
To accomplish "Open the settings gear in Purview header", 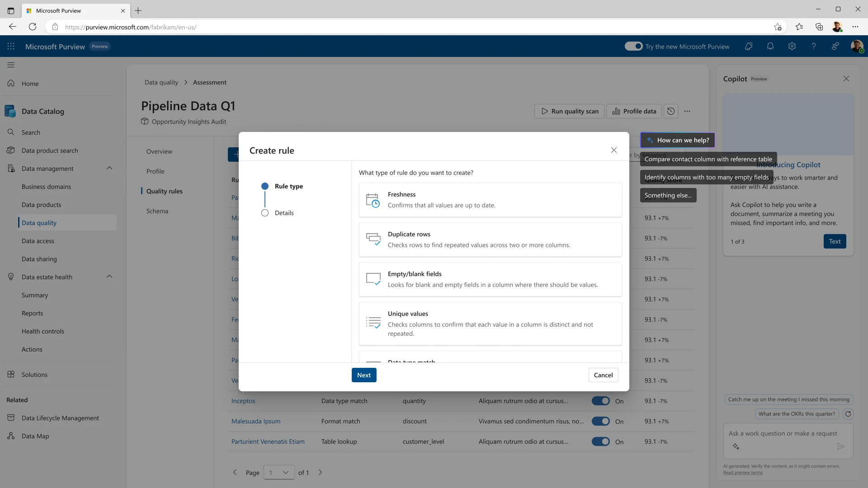I will pyautogui.click(x=792, y=47).
